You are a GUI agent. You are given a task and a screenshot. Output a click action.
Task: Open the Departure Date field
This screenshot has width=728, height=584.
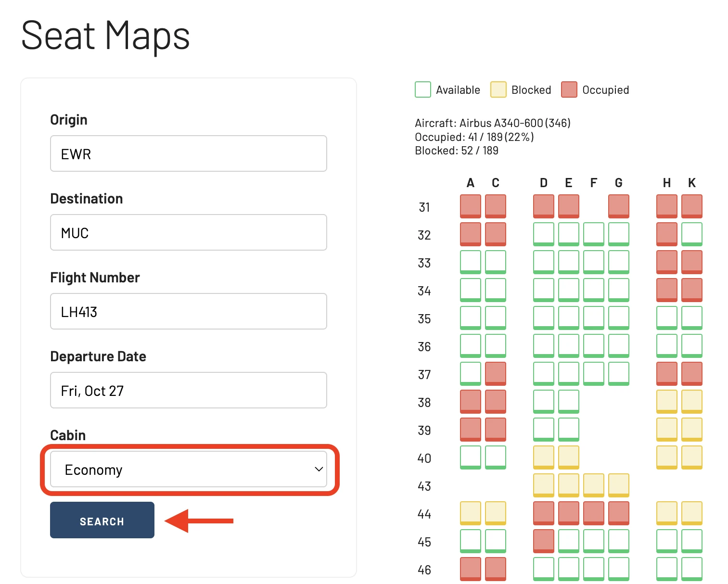189,390
